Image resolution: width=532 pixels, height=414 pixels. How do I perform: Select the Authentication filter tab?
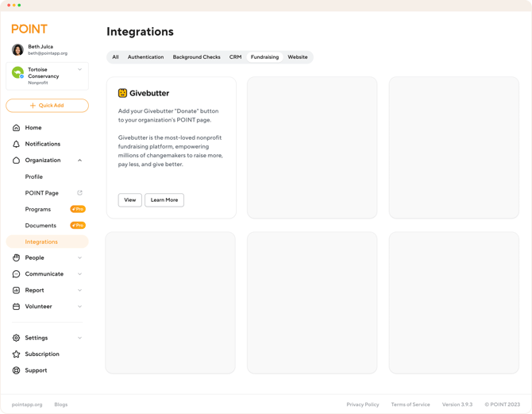click(145, 57)
